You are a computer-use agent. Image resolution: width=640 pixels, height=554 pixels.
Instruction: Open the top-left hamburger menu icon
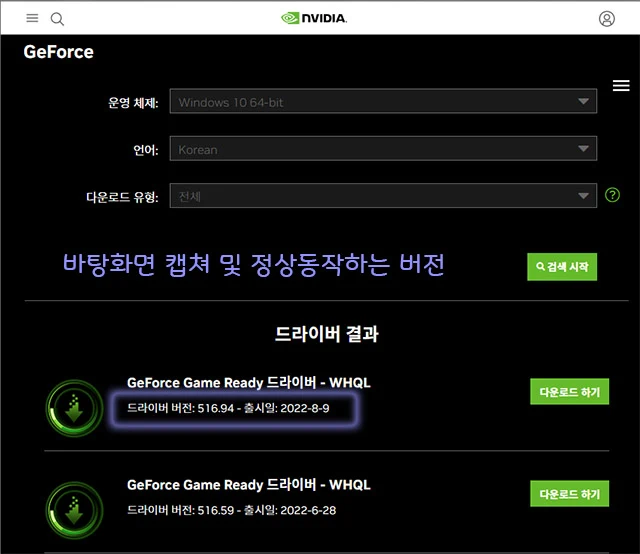click(x=32, y=18)
